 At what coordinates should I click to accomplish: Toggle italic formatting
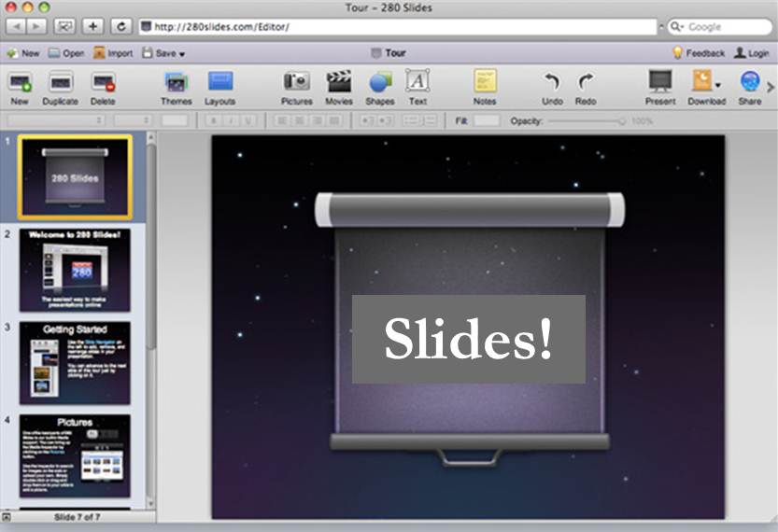point(231,120)
